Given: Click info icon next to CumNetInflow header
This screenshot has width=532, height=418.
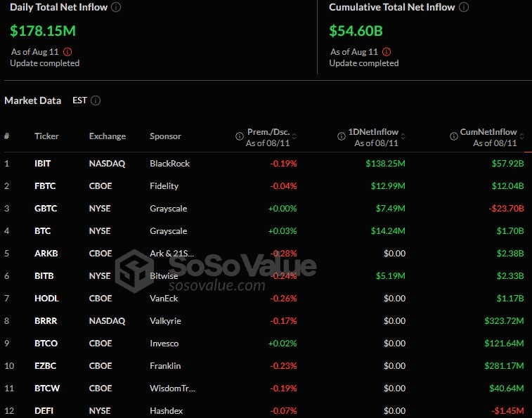Looking at the screenshot, I should point(453,136).
